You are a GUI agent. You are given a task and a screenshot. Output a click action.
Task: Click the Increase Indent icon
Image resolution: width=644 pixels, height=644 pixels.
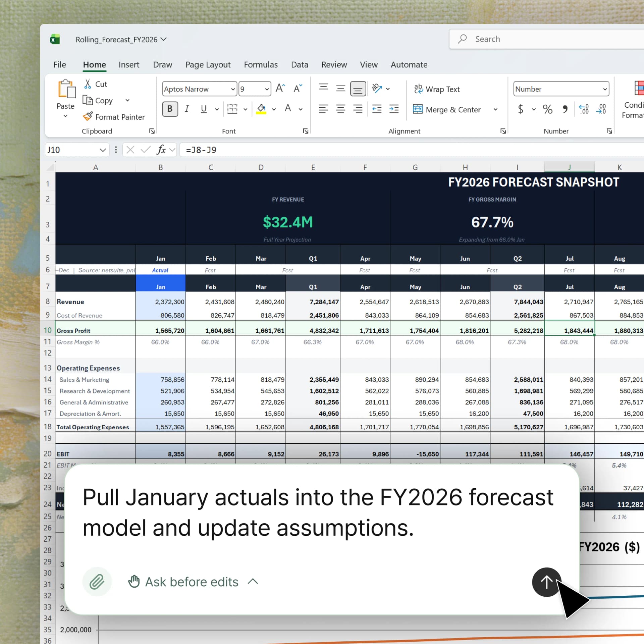tap(394, 109)
